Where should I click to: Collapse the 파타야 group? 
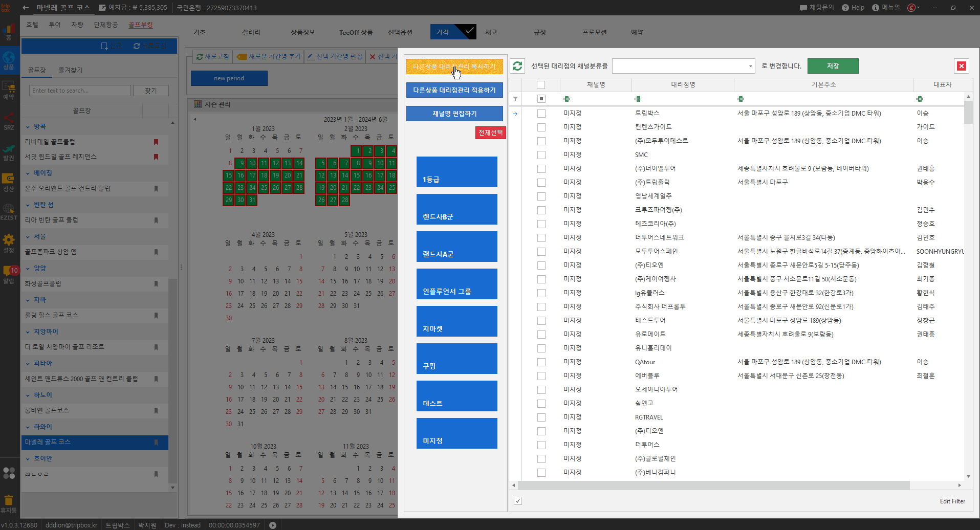point(28,364)
